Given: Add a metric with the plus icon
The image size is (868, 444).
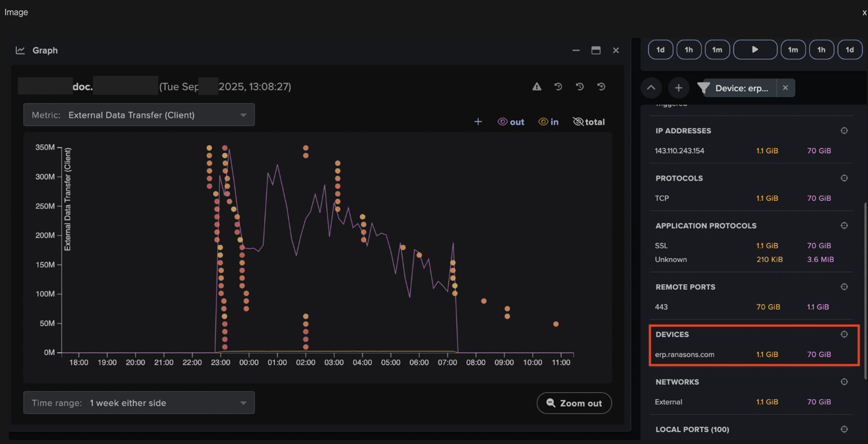Looking at the screenshot, I should coord(478,122).
